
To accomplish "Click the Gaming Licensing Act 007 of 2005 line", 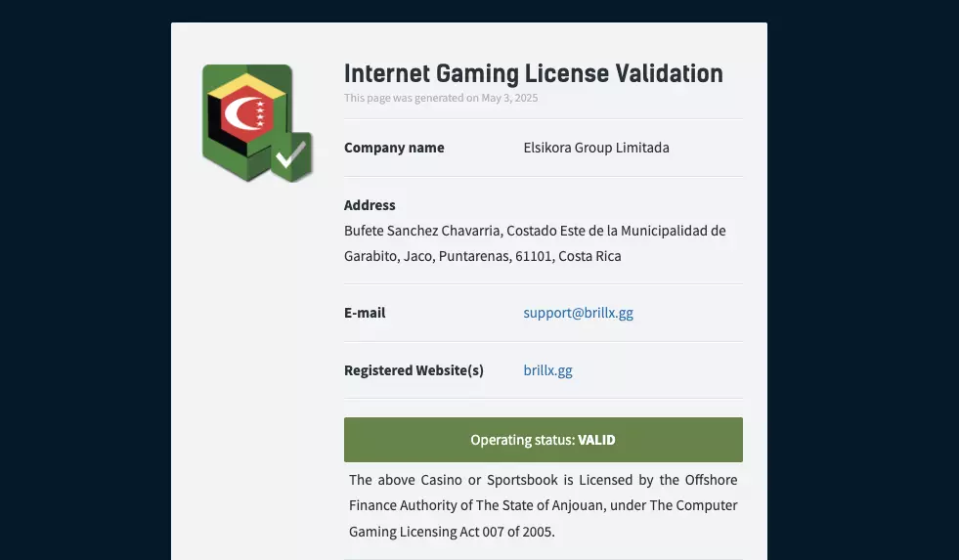I will click(x=452, y=532).
